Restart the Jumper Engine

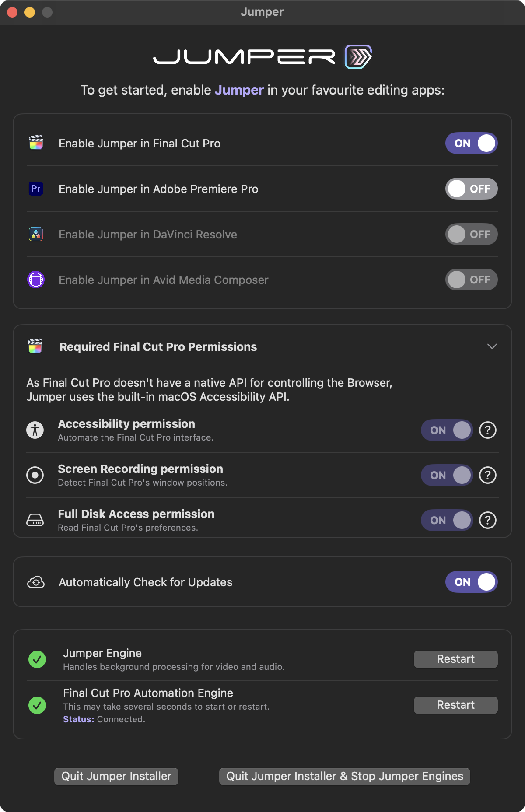(x=455, y=659)
